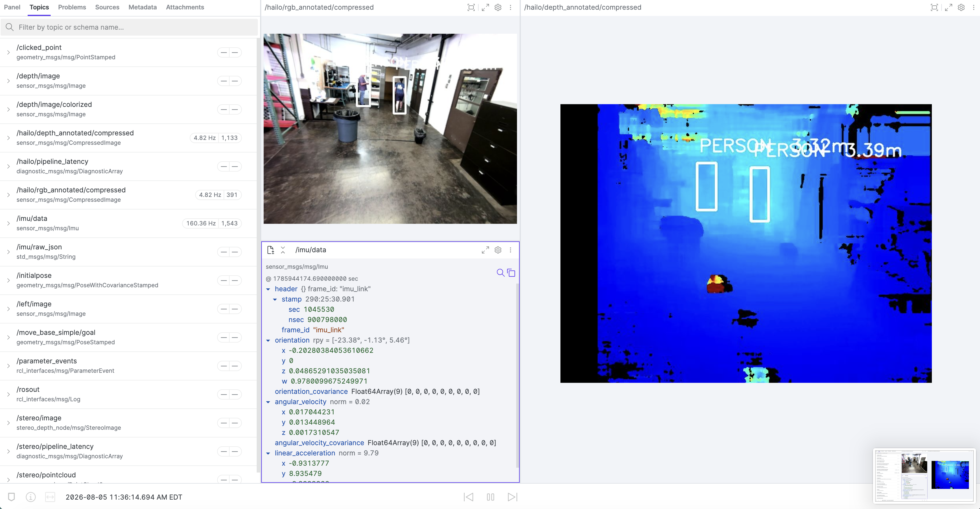
Task: Expand the /imu/data topic in list
Action: click(x=8, y=223)
